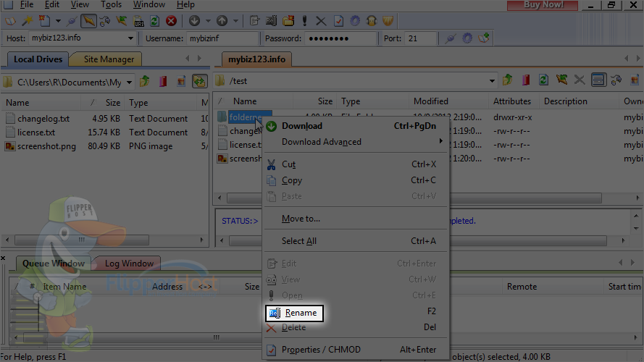Open the Tools menu

pos(112,4)
